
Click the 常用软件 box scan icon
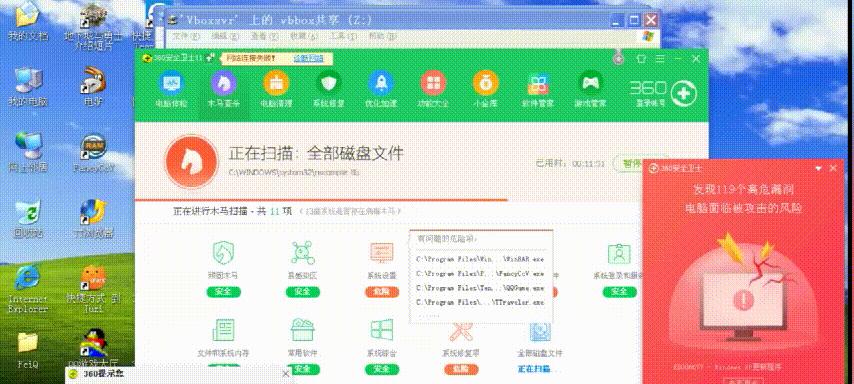click(x=302, y=331)
